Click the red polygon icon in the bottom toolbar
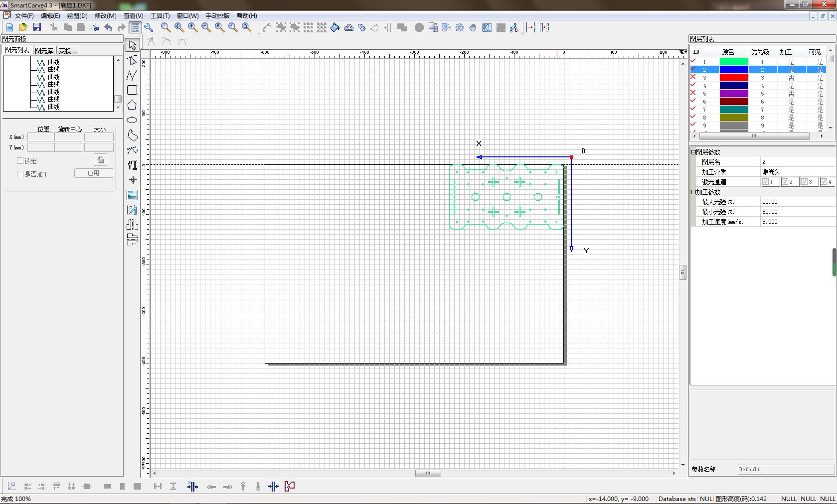The image size is (837, 504). pyautogui.click(x=290, y=486)
